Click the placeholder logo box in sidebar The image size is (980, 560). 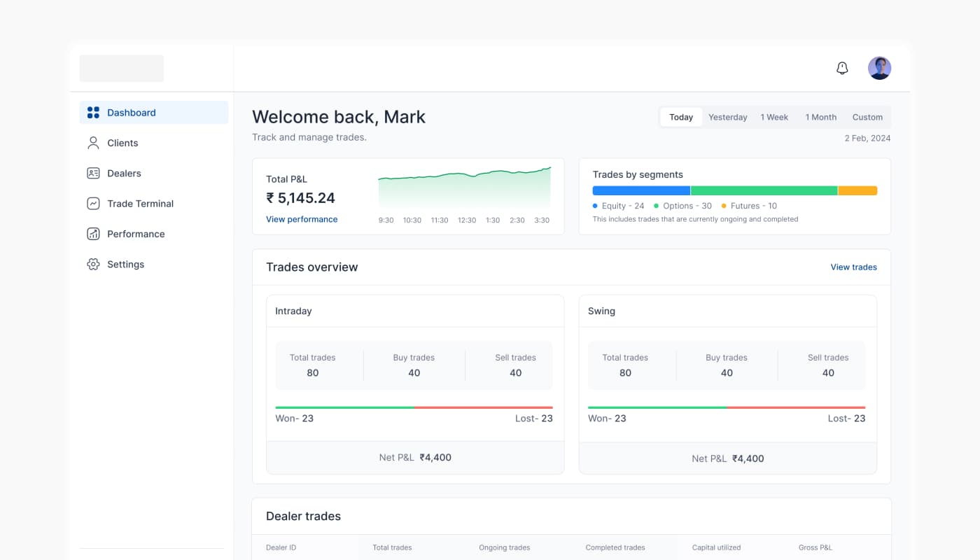(122, 69)
